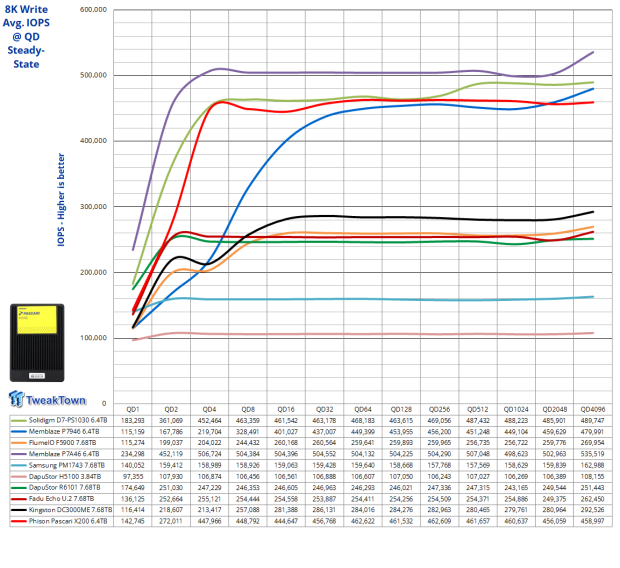Click the Kingston QD4096 value 292,526

tap(592, 510)
